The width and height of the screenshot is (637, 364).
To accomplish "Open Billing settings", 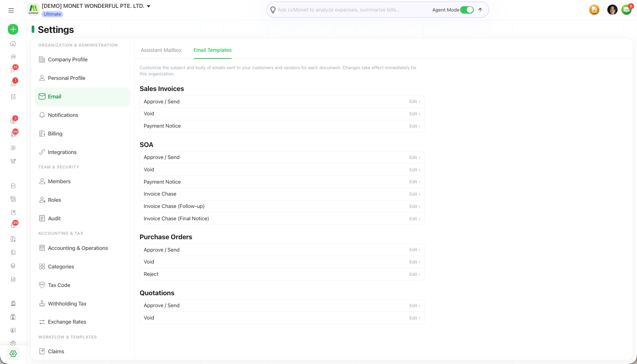I will 82,133.
